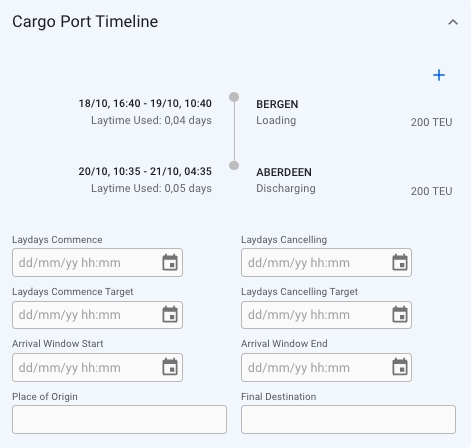Focus the Arrival Window End field
Image resolution: width=471 pixels, height=448 pixels.
pos(326,367)
